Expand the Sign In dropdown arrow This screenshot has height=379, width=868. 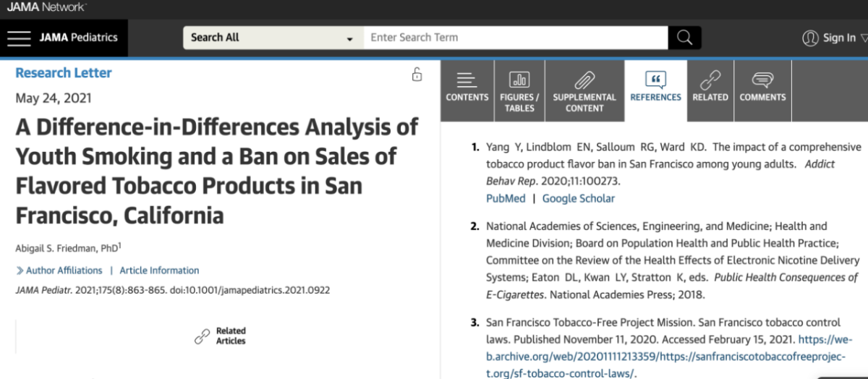pos(862,38)
